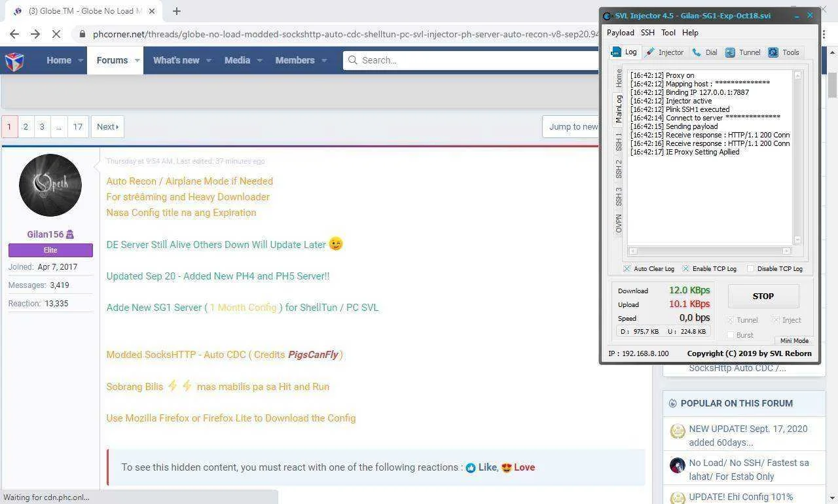The image size is (838, 504).
Task: Open Gilan156 user profile link
Action: 45,234
